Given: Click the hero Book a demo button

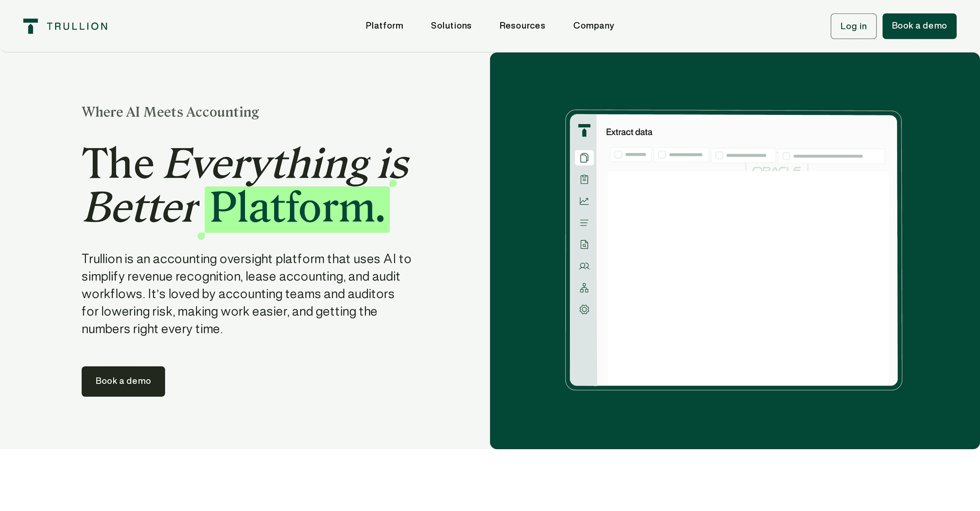Looking at the screenshot, I should (123, 381).
